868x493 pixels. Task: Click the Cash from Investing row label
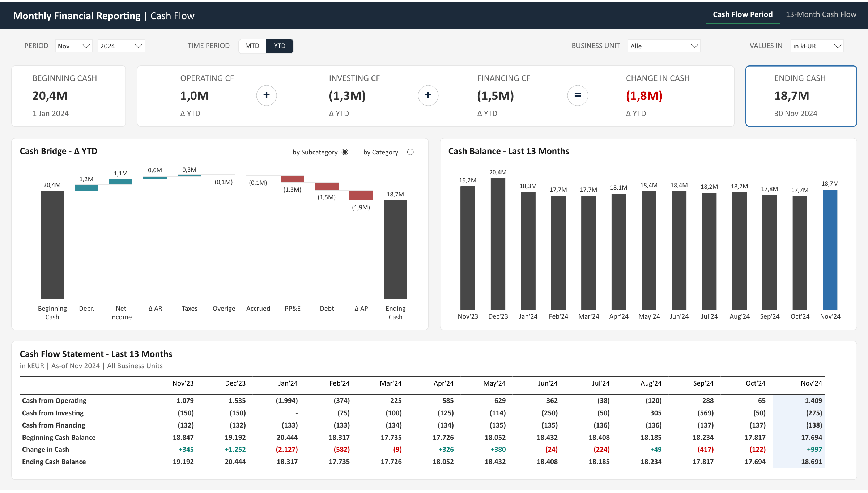(x=53, y=413)
